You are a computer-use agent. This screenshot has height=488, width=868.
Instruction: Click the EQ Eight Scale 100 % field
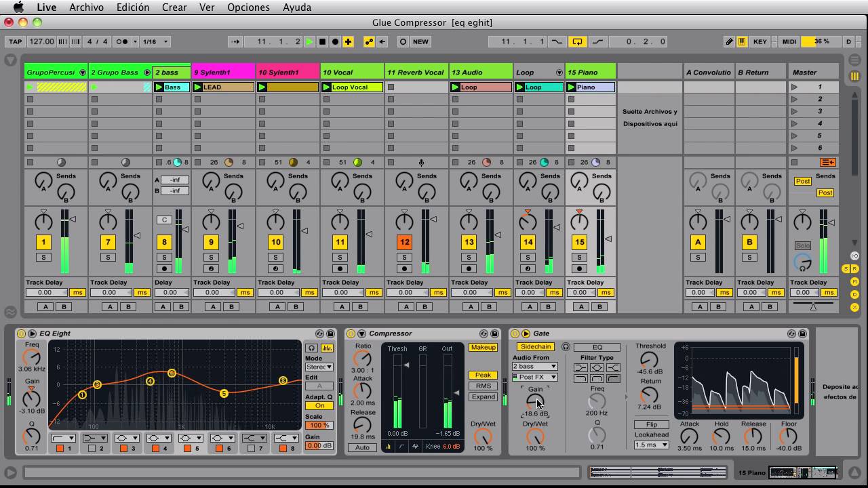pyautogui.click(x=319, y=426)
